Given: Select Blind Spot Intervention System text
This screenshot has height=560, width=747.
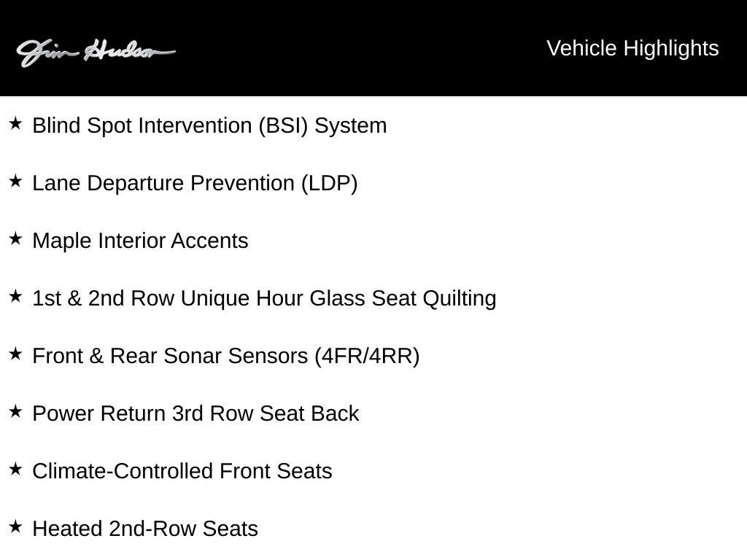Looking at the screenshot, I should coord(209,125).
